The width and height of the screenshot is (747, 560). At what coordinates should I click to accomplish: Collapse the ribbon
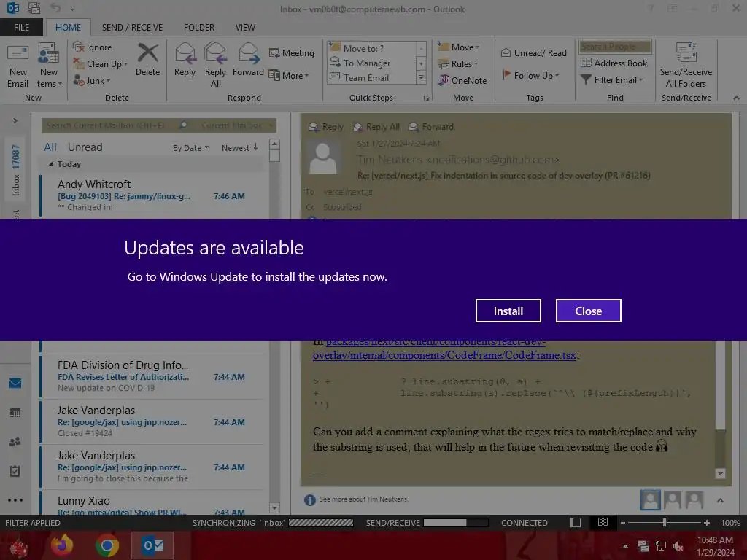737,98
